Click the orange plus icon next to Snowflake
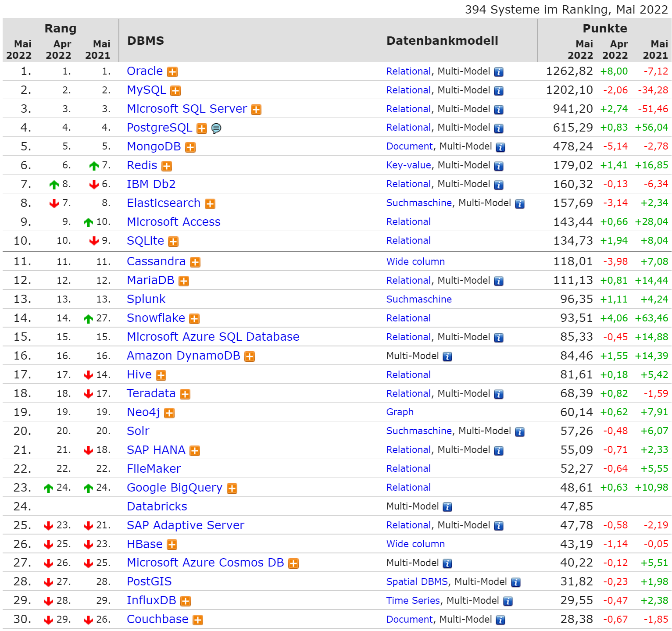 [x=194, y=319]
